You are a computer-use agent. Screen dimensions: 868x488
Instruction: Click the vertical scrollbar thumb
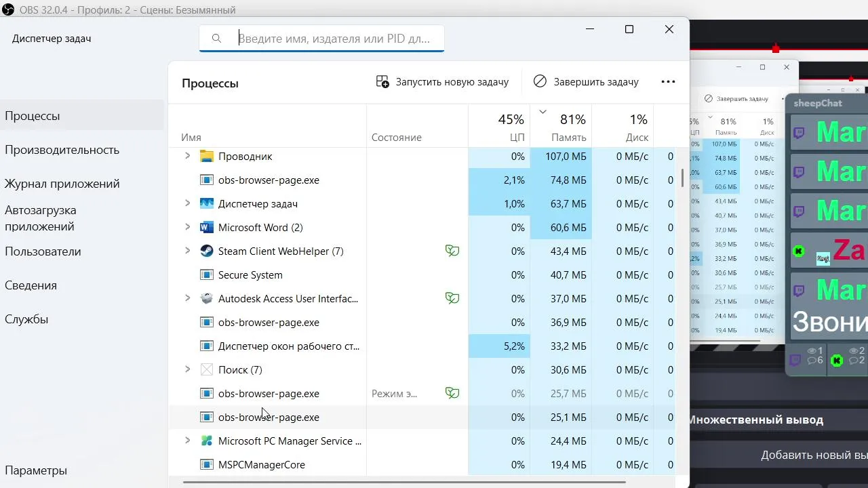click(x=682, y=177)
